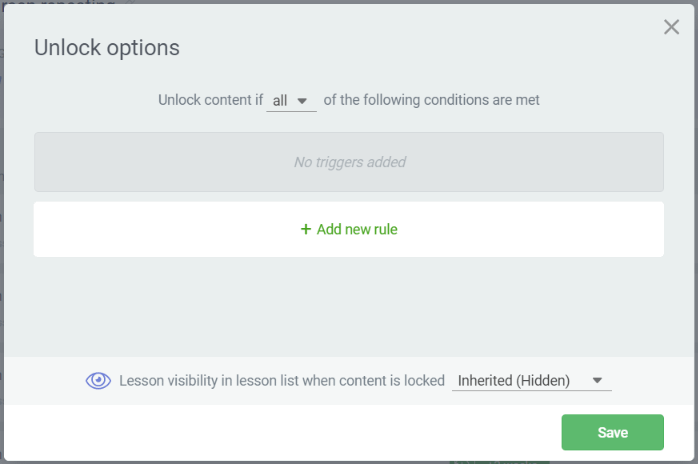Click the Unlock options heading
698x464 pixels.
pos(107,47)
